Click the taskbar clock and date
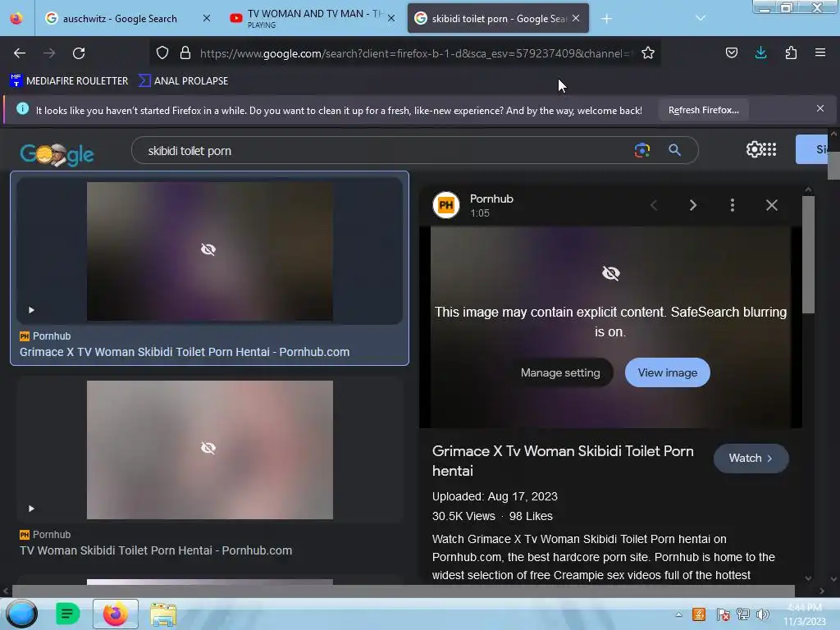 pyautogui.click(x=804, y=614)
